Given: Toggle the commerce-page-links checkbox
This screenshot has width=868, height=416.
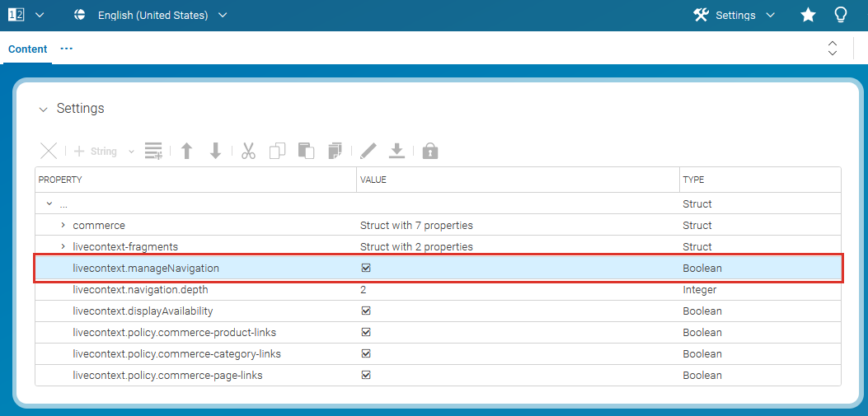Looking at the screenshot, I should [365, 375].
